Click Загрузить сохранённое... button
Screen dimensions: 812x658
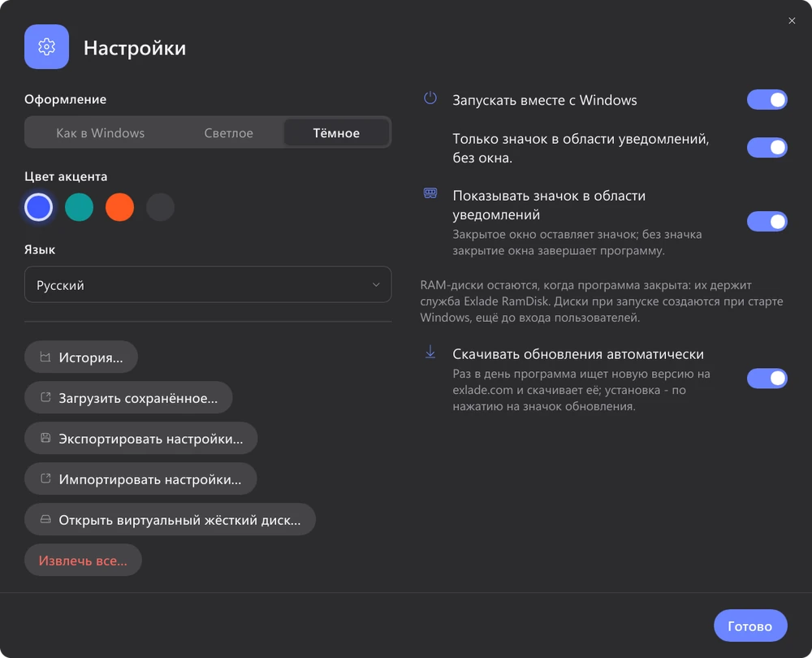click(x=128, y=397)
